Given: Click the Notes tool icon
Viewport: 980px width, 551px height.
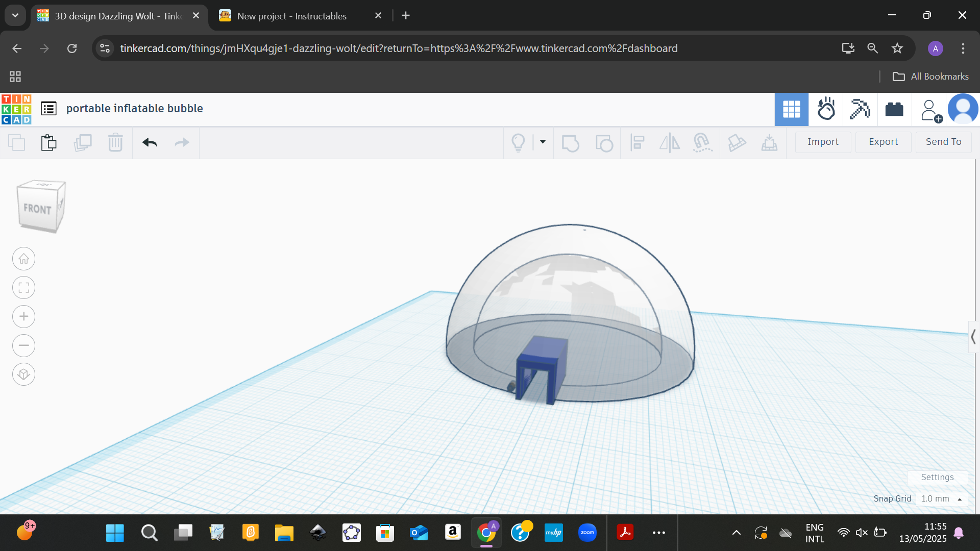Looking at the screenshot, I should 737,142.
